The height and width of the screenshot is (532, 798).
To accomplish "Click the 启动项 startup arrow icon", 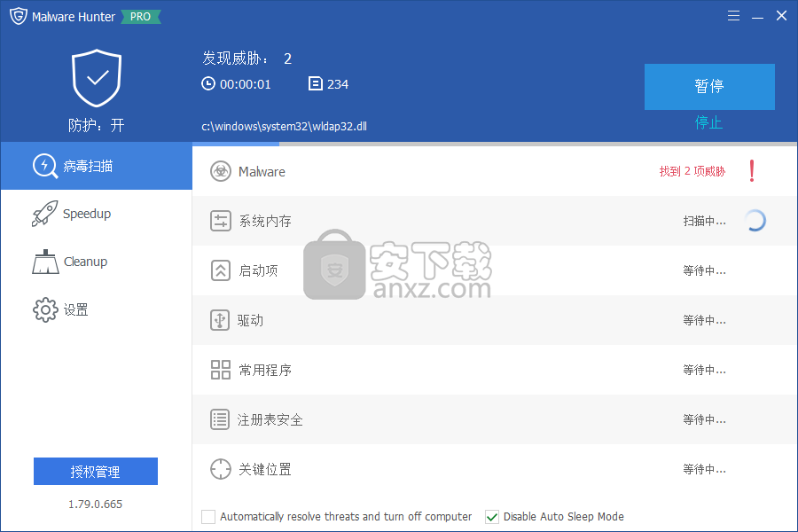I will 221,270.
